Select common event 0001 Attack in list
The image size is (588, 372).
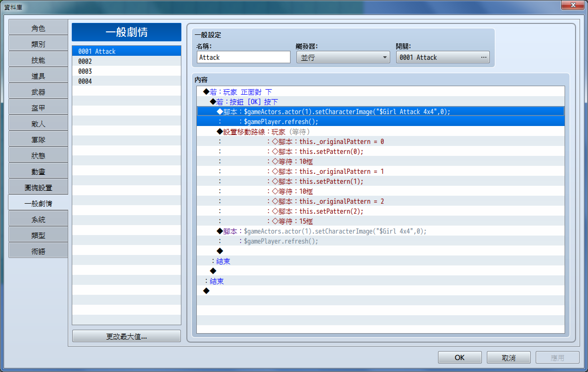click(127, 51)
